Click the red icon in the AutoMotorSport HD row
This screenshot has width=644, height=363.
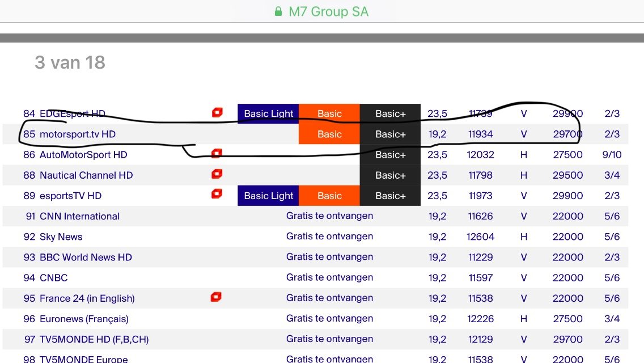217,153
